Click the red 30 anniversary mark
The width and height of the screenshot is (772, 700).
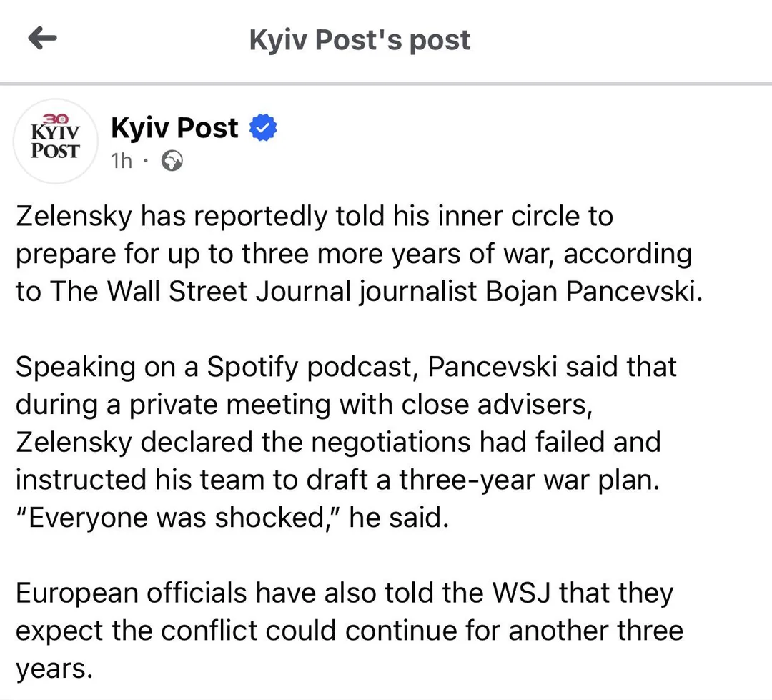(x=57, y=119)
